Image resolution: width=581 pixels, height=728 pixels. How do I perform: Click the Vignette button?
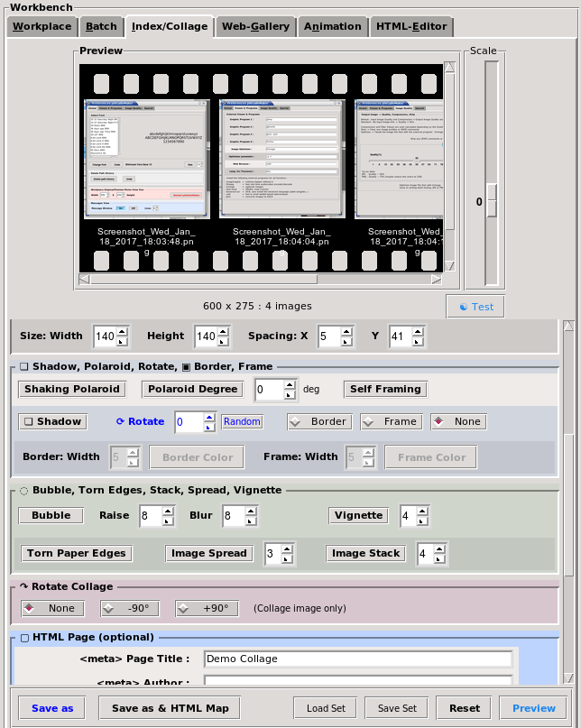click(358, 515)
